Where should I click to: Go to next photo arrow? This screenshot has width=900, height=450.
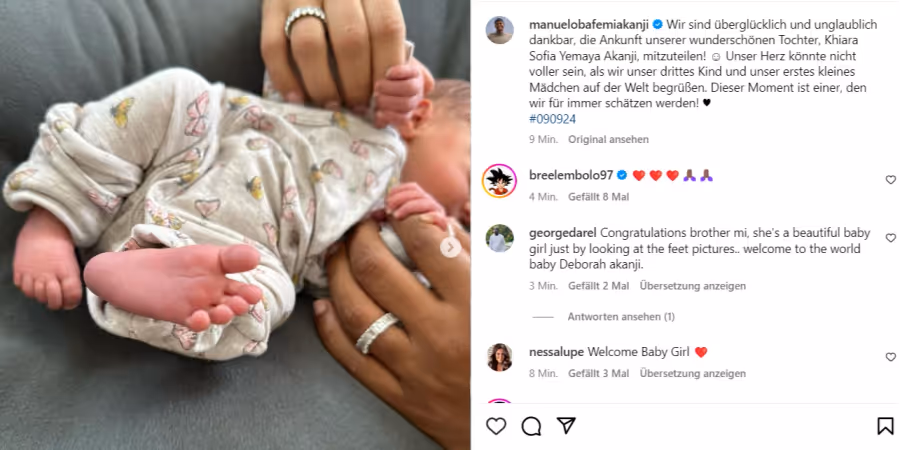pos(451,247)
